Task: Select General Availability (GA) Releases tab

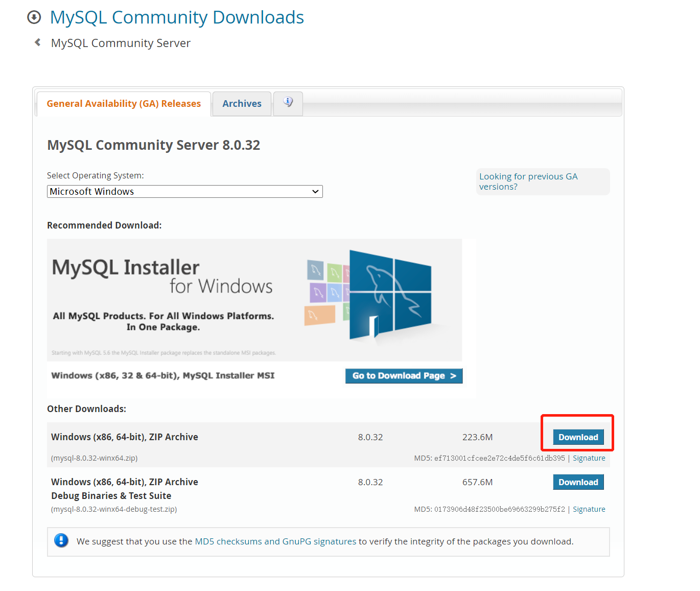Action: [x=124, y=104]
